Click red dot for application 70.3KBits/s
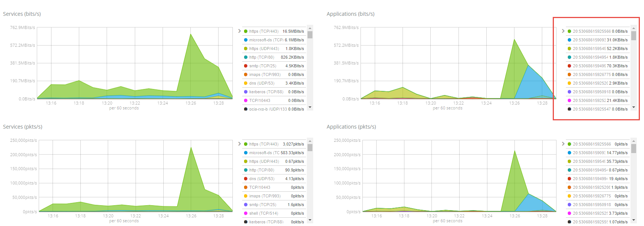This screenshot has width=644, height=226. click(x=569, y=66)
